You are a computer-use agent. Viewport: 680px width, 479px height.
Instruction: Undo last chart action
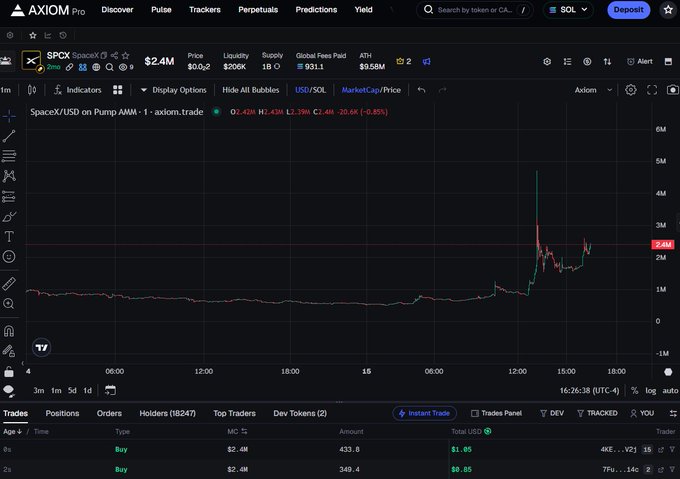point(421,90)
